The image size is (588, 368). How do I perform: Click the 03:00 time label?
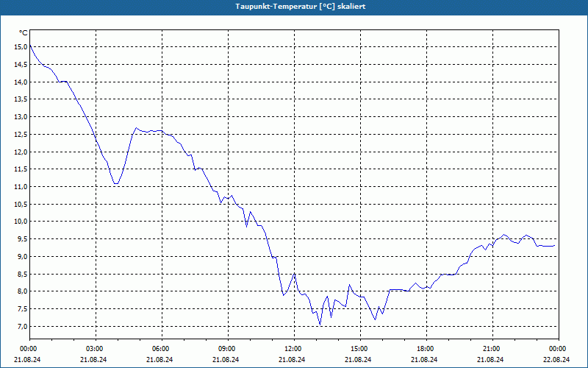click(x=93, y=349)
